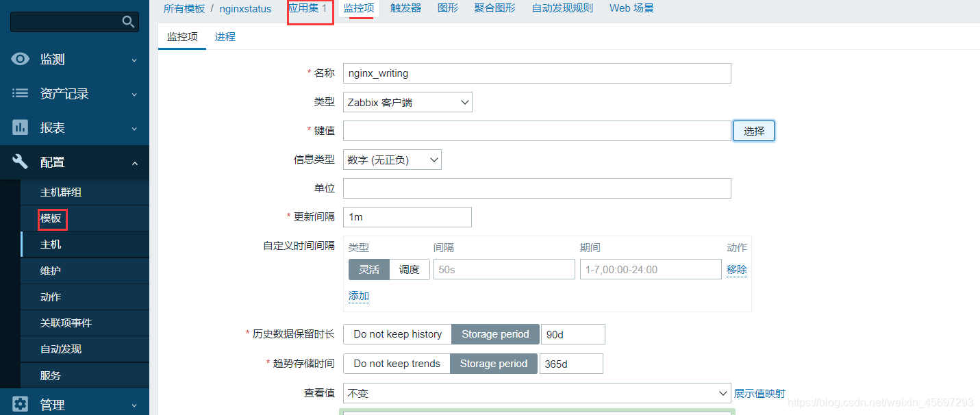Open 模板 in configuration menu
980x415 pixels.
(51, 218)
